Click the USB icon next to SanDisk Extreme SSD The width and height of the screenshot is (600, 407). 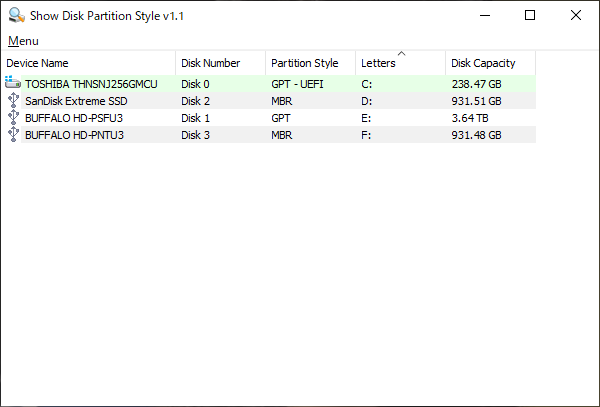13,100
